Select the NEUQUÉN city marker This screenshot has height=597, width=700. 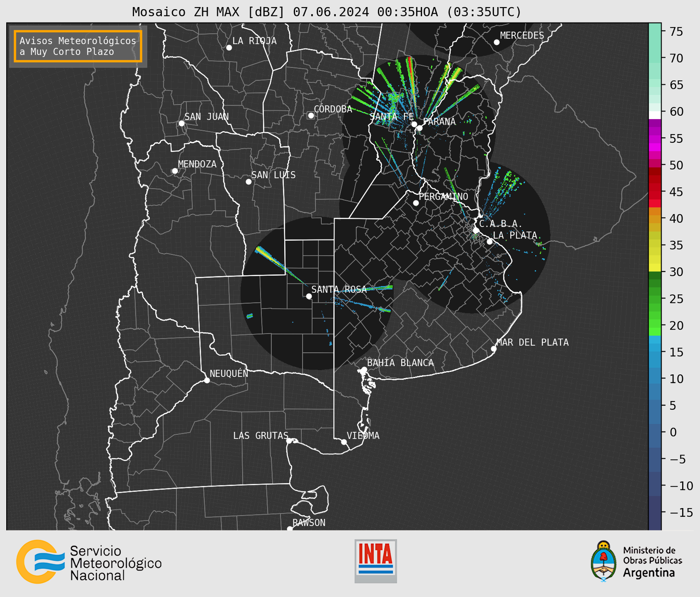point(207,380)
